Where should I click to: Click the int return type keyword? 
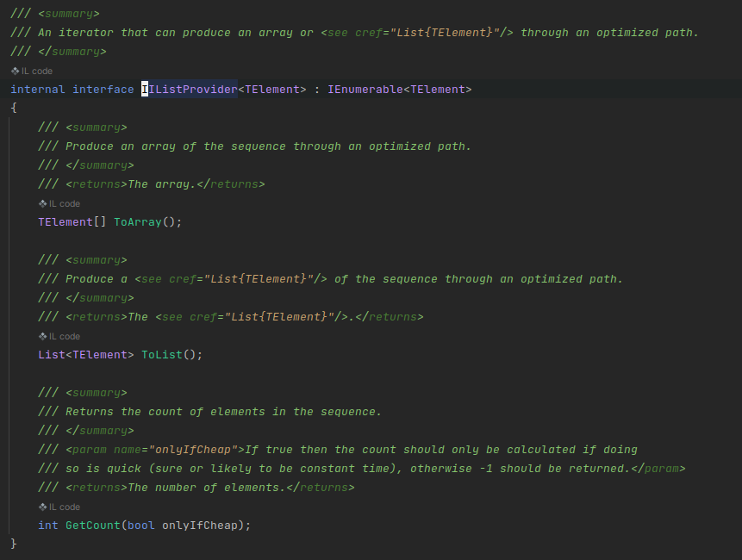tap(48, 525)
